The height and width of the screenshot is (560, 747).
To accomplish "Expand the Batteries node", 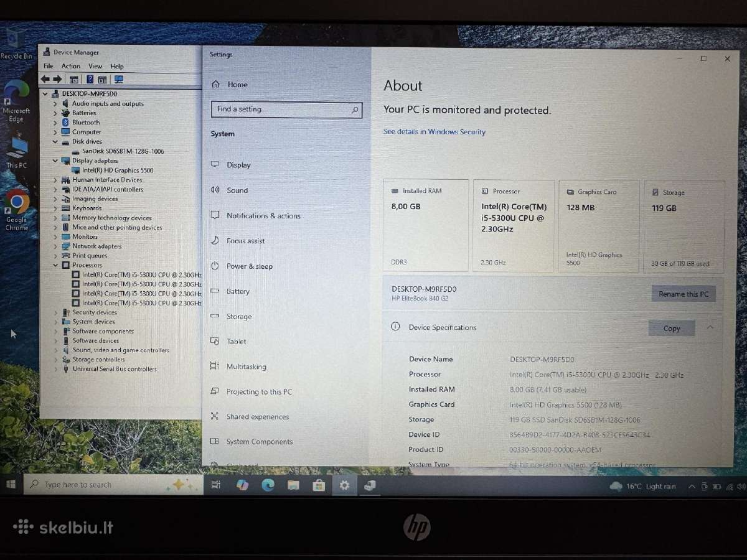I will tap(55, 113).
